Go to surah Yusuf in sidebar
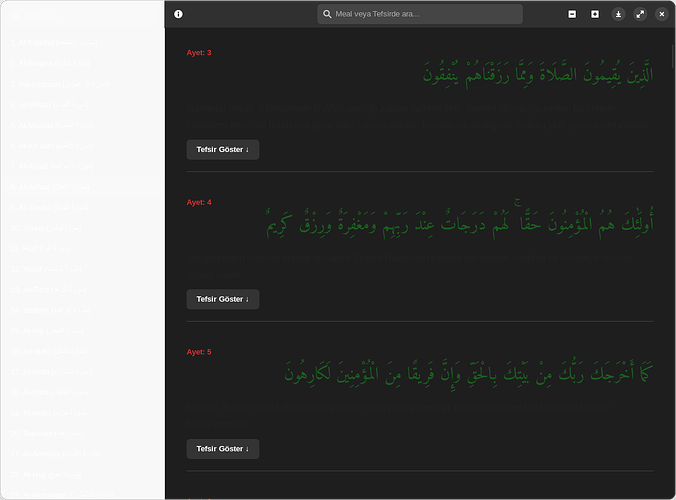 [50, 268]
